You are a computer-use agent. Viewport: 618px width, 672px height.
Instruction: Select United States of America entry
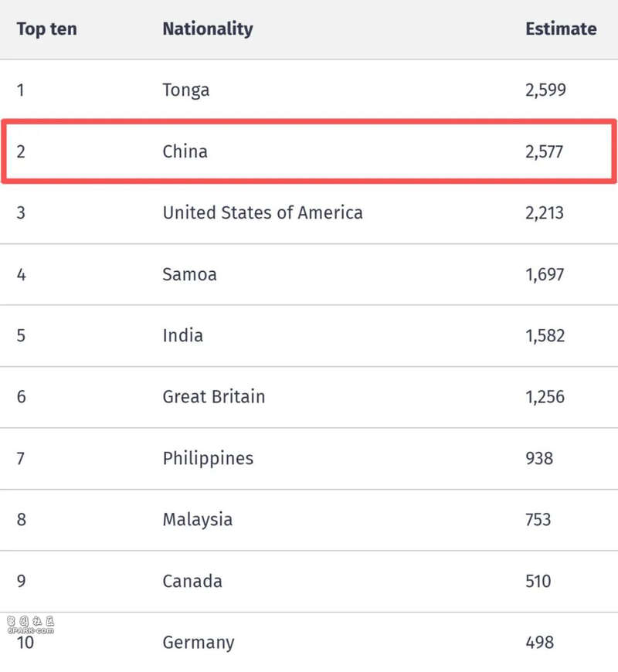[x=263, y=212]
